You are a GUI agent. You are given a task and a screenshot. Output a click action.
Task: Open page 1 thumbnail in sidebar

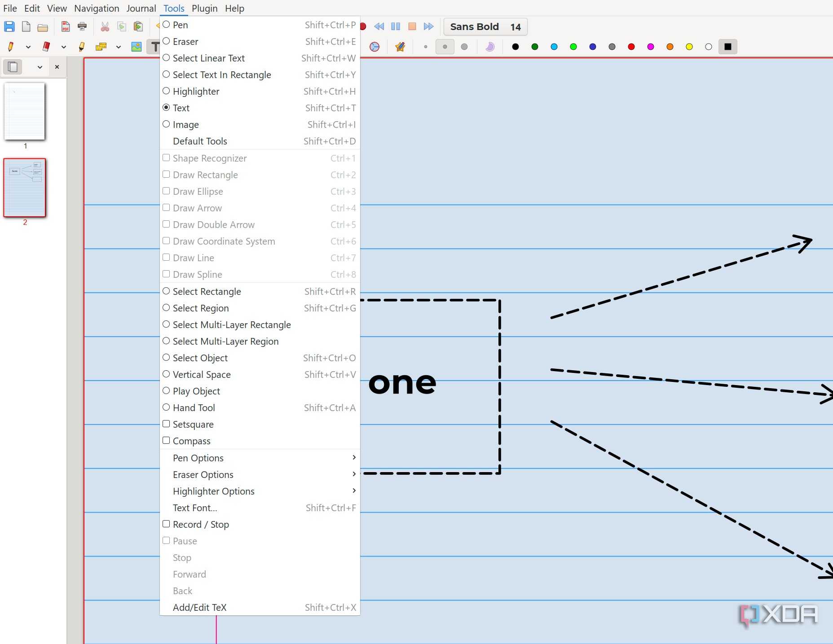tap(25, 111)
